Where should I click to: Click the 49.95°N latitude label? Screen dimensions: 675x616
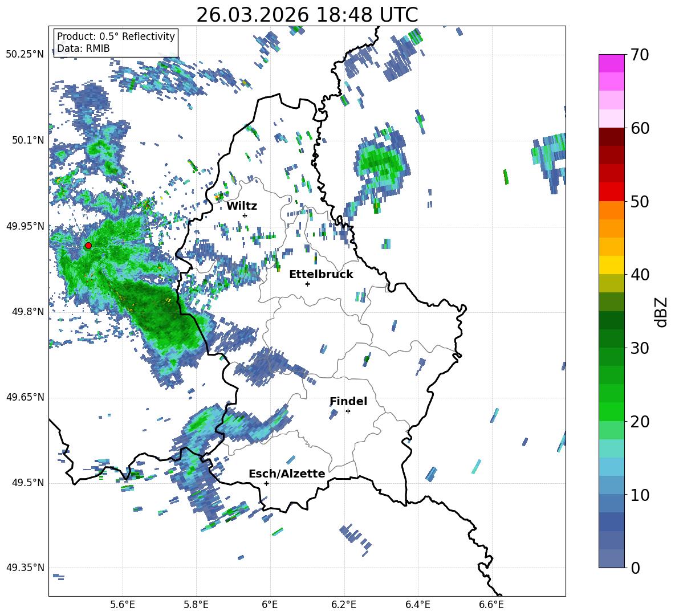(25, 226)
